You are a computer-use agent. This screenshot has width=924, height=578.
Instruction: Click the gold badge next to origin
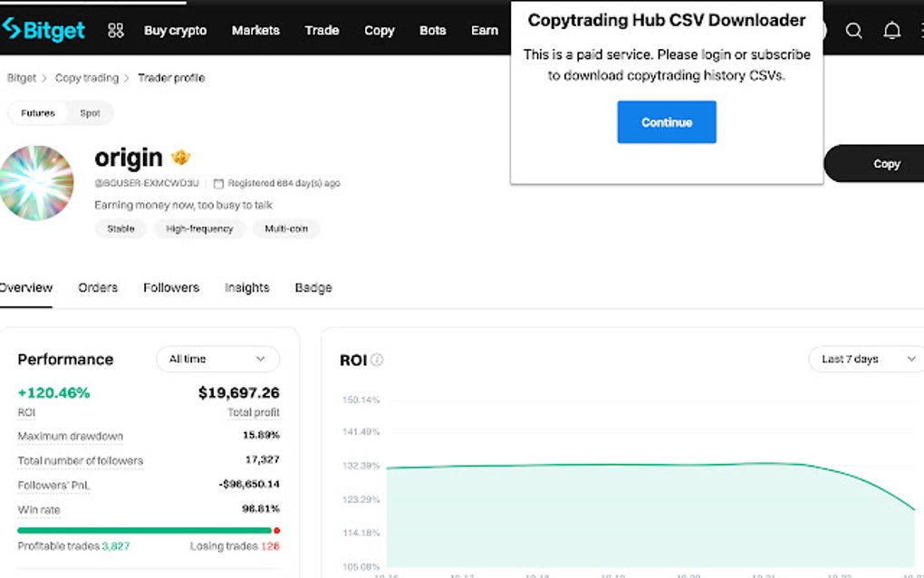pyautogui.click(x=180, y=156)
